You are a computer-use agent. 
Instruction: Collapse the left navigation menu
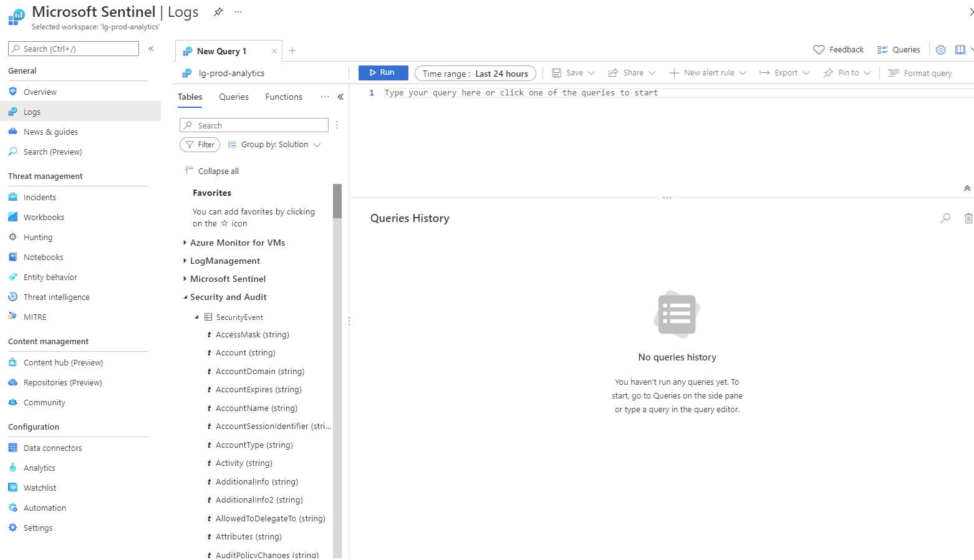tap(151, 49)
